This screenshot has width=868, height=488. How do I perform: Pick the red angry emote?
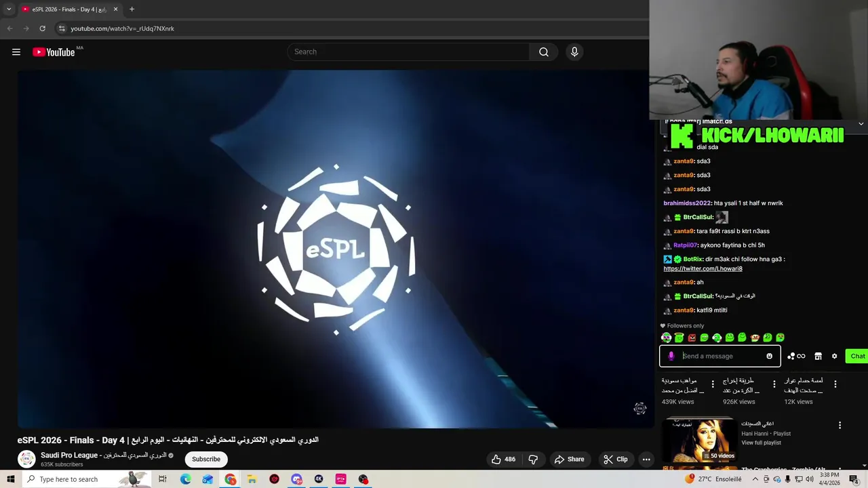click(692, 338)
